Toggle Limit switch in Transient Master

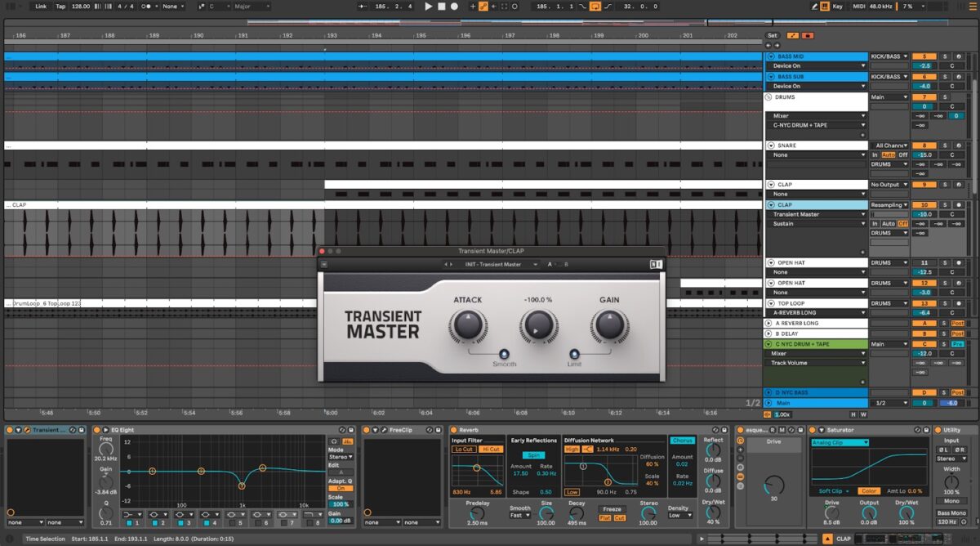574,353
